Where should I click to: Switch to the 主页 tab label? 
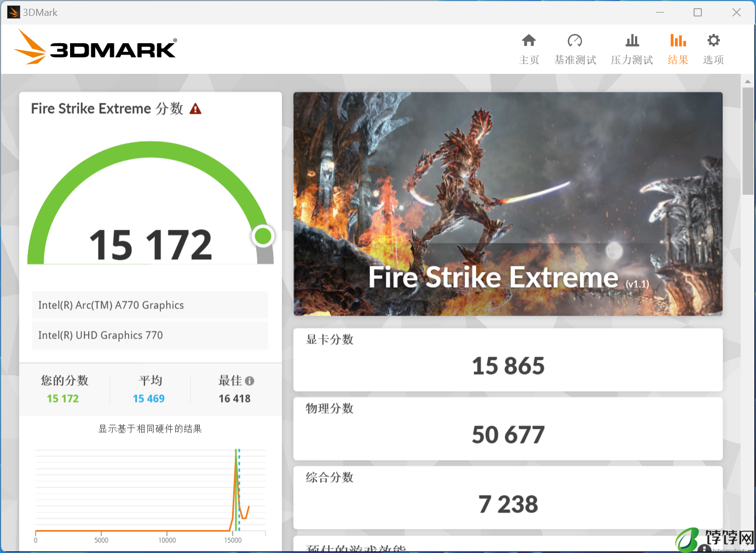pos(529,60)
